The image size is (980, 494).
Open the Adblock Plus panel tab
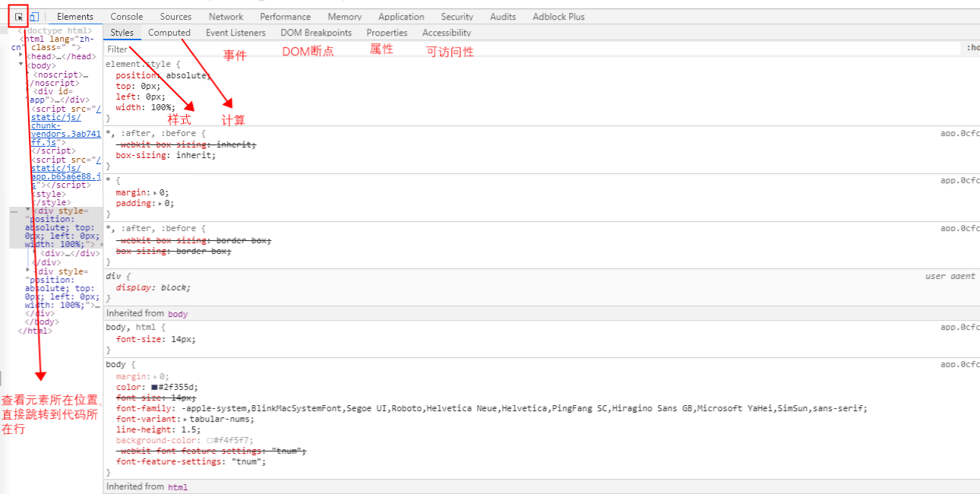click(x=558, y=17)
